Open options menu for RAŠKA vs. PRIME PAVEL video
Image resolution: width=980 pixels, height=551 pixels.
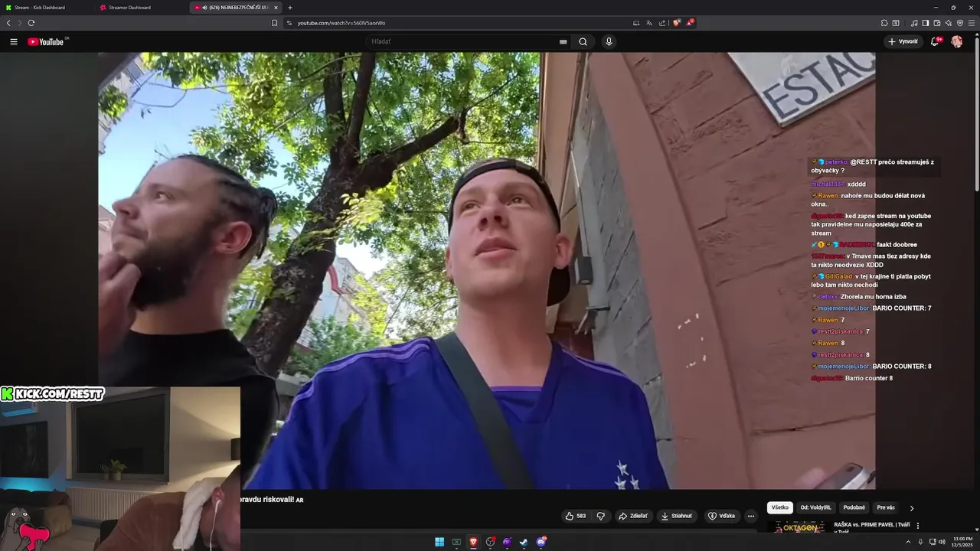[x=917, y=526]
